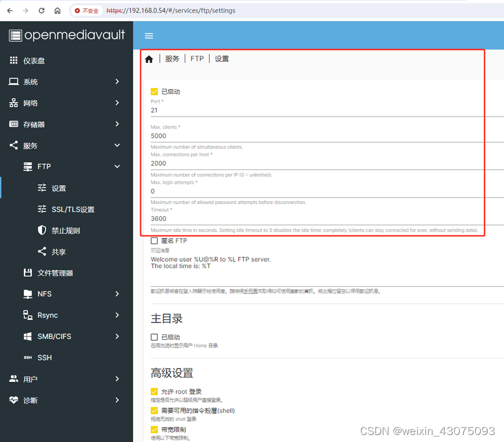Click the FTP breadcrumb link
This screenshot has height=442, width=504.
coord(197,59)
